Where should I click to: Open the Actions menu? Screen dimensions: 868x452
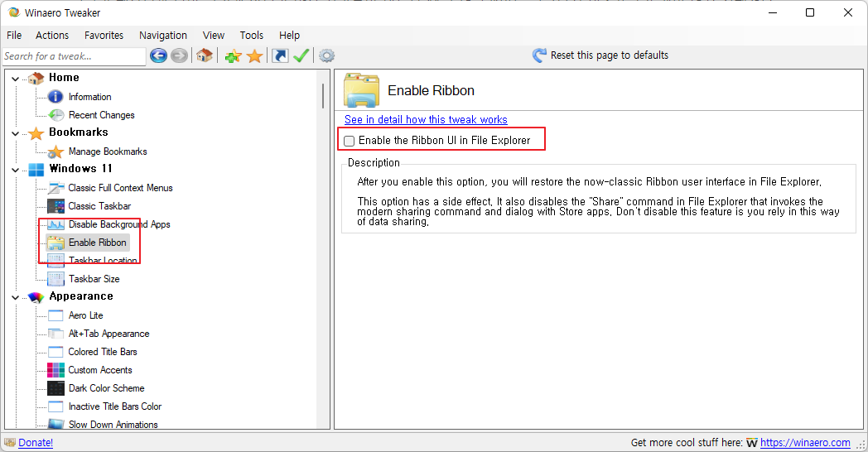pos(52,36)
